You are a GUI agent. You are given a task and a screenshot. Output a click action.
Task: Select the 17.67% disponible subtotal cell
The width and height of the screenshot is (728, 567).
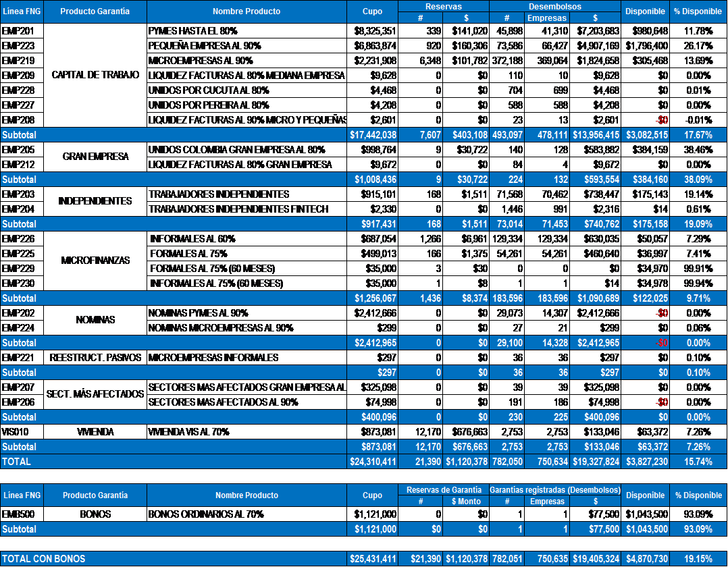[x=698, y=136]
